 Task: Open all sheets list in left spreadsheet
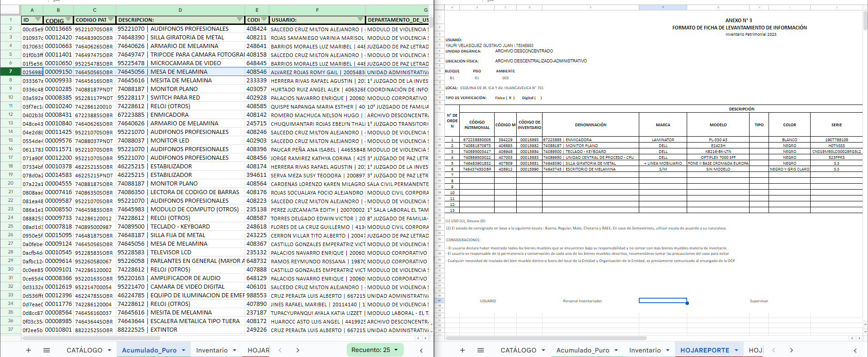click(x=46, y=350)
